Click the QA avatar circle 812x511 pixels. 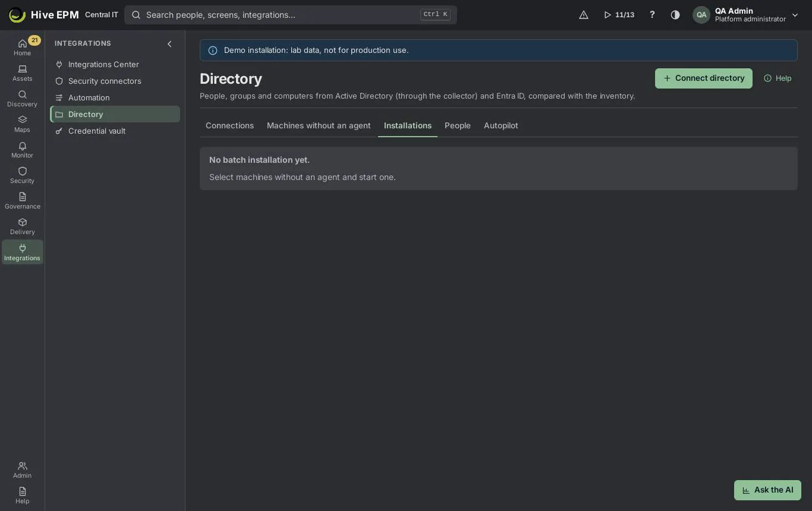701,15
